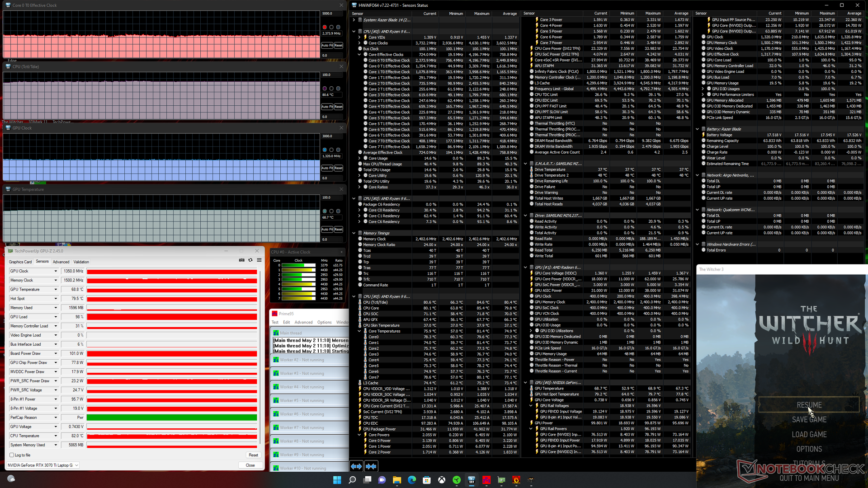This screenshot has width=868, height=488.
Task: Open Xbox app in taskbar
Action: 442,480
